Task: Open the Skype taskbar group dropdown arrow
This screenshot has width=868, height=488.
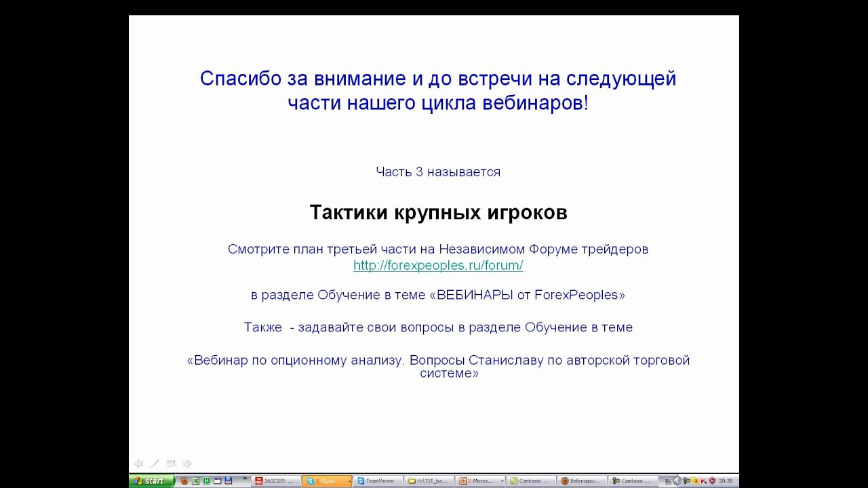Action: [350, 481]
